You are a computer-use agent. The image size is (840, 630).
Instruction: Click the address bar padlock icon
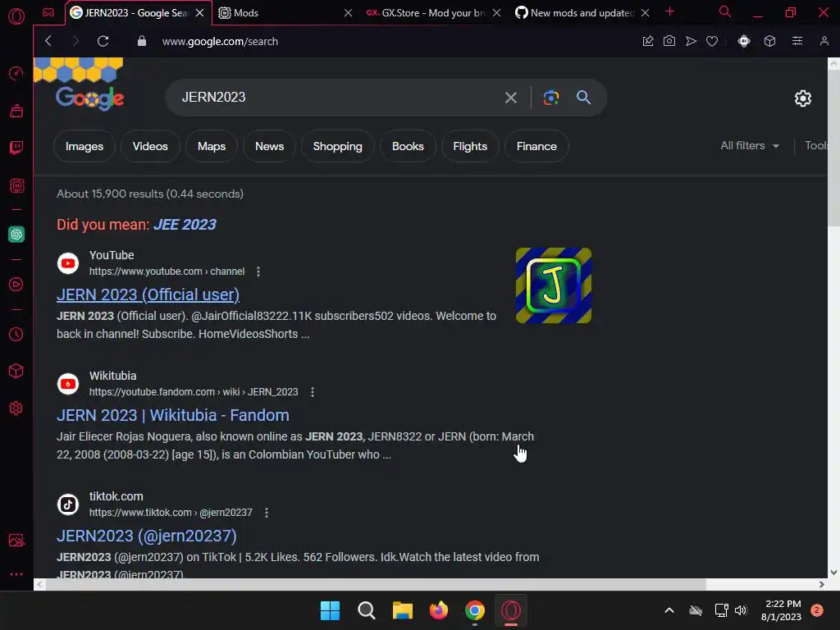(141, 41)
